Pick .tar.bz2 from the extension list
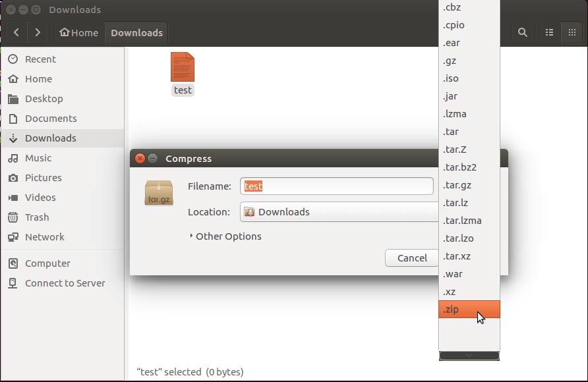The width and height of the screenshot is (588, 382). [469, 167]
